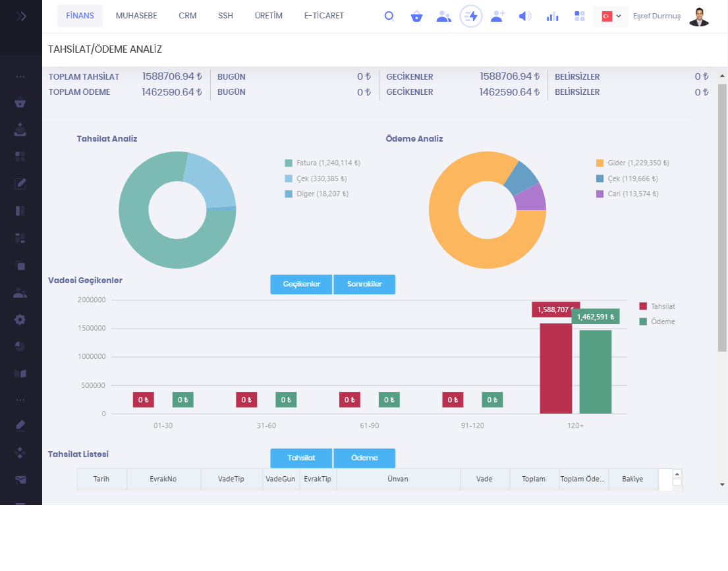Click the page's vertical scrollbar thumb
728x571 pixels.
[722, 217]
